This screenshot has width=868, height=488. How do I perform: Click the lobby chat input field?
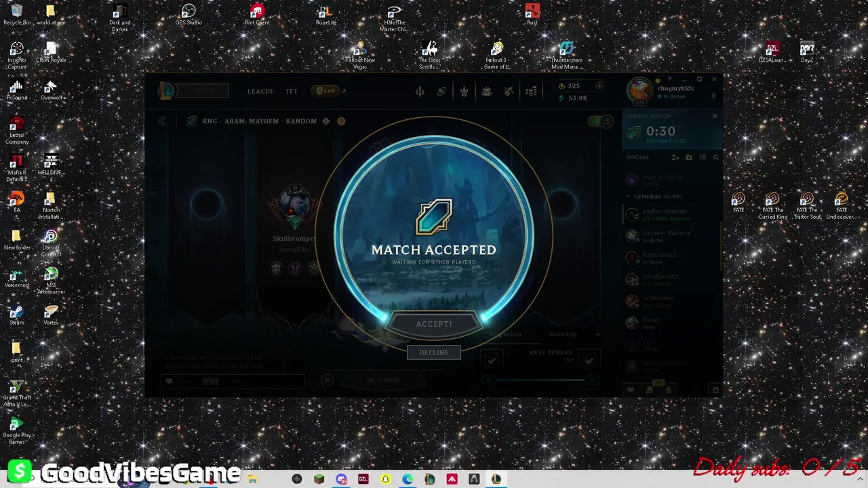pyautogui.click(x=233, y=381)
